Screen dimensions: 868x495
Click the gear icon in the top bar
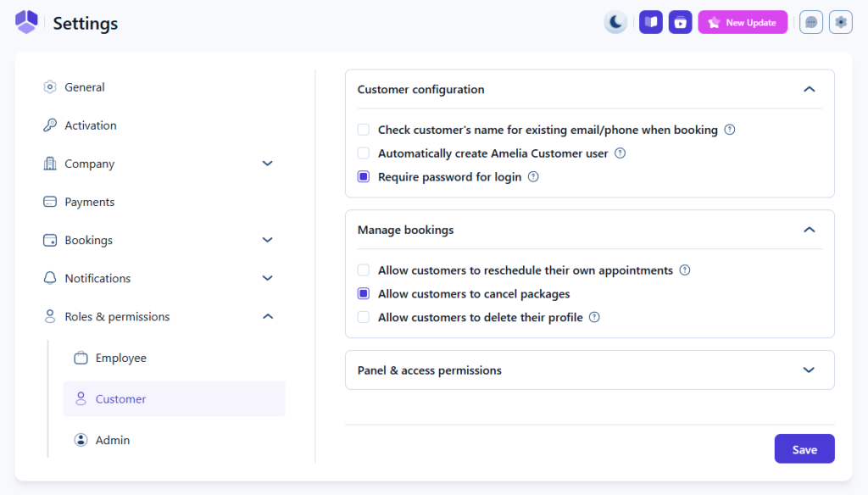840,22
